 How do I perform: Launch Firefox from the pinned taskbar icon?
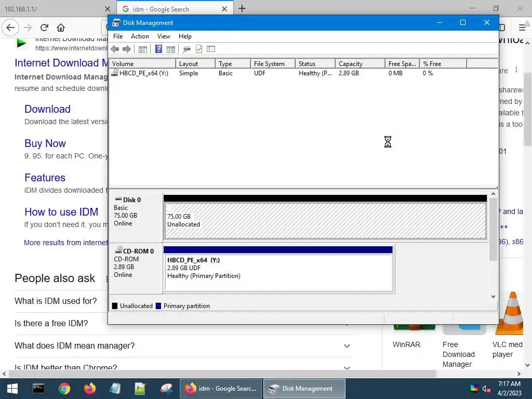89,389
